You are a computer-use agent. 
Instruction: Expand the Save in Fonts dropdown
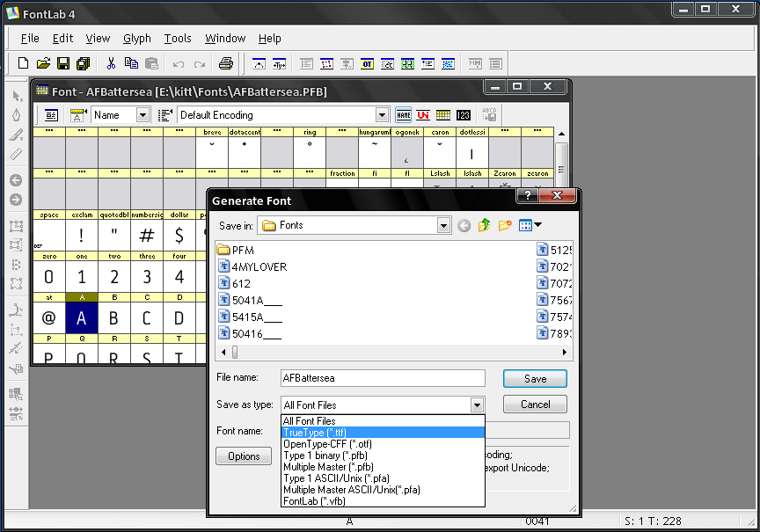click(444, 226)
